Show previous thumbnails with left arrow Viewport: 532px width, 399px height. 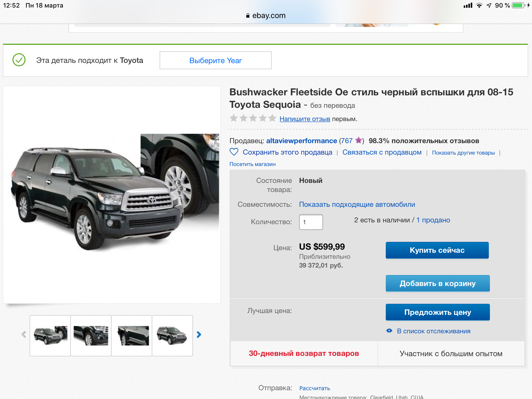tap(24, 335)
